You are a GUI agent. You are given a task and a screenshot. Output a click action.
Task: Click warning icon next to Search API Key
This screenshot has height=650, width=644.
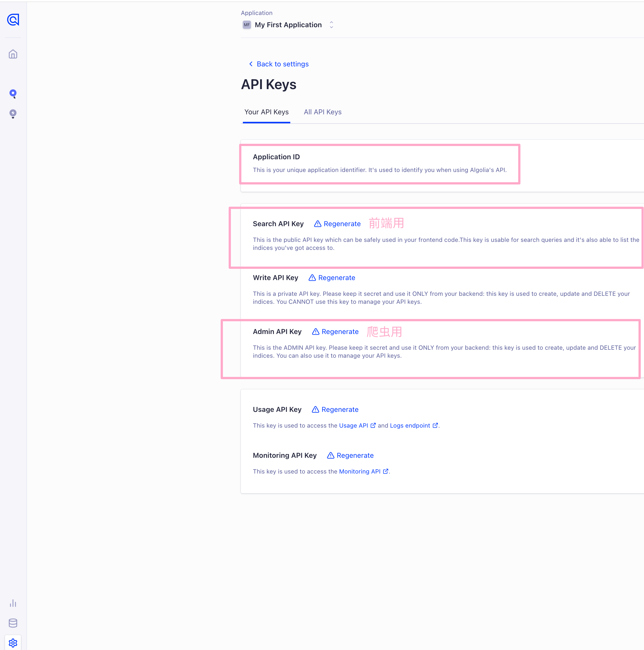tap(317, 224)
